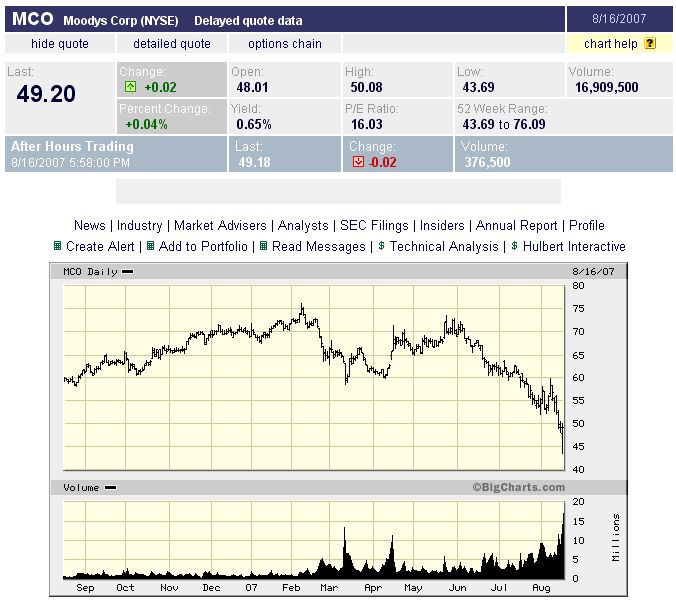Viewport: 676px width, 606px height.
Task: Click the 8/16/07 chart date label
Action: coord(593,272)
